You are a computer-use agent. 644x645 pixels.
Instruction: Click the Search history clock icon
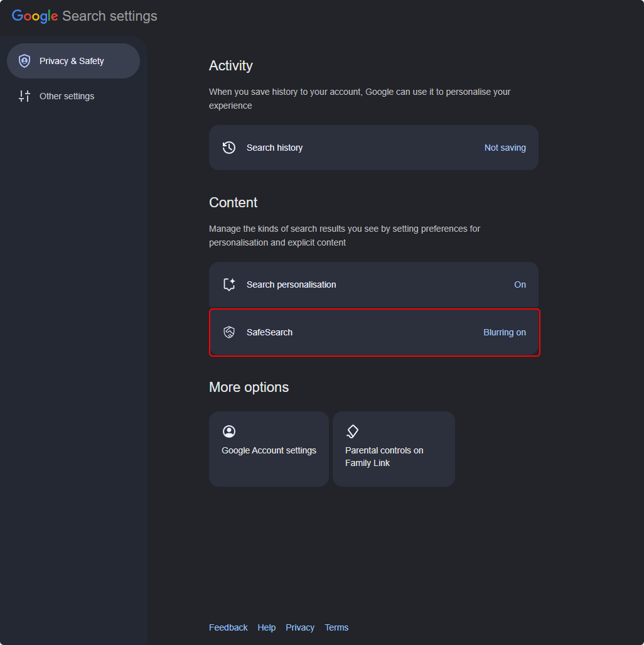(229, 148)
